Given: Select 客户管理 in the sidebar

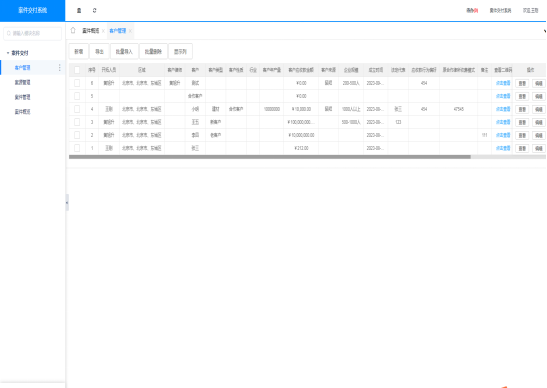Looking at the screenshot, I should click(x=22, y=67).
